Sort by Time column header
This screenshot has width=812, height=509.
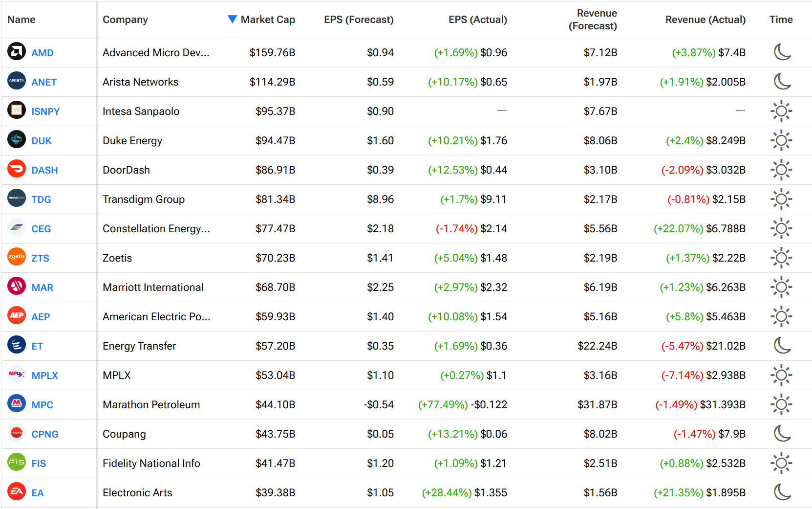[x=781, y=20]
